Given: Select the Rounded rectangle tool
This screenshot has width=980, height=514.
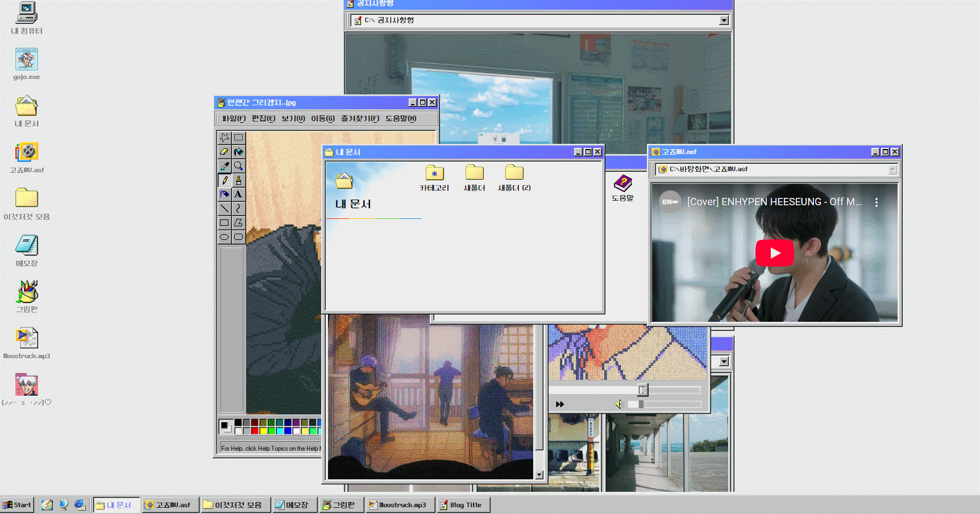Looking at the screenshot, I should (x=238, y=237).
